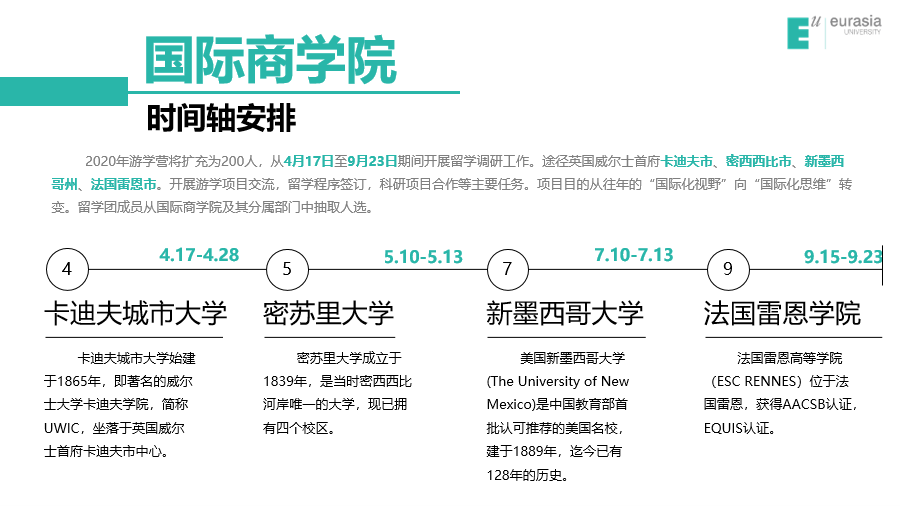Click highlighted text 4月17日
Screen dimensions: 900x506
[x=309, y=161]
